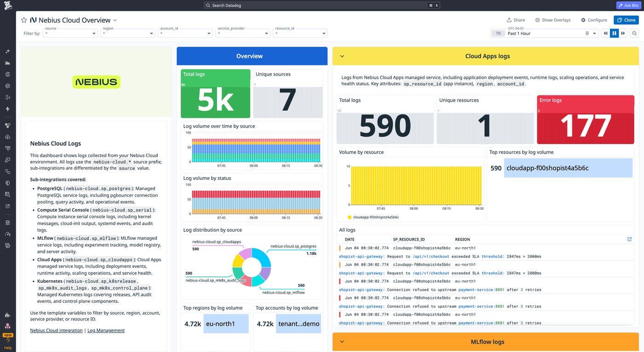This screenshot has width=644, height=352.
Task: Click the SP_RESOURCE_ID column header
Action: pos(409,240)
